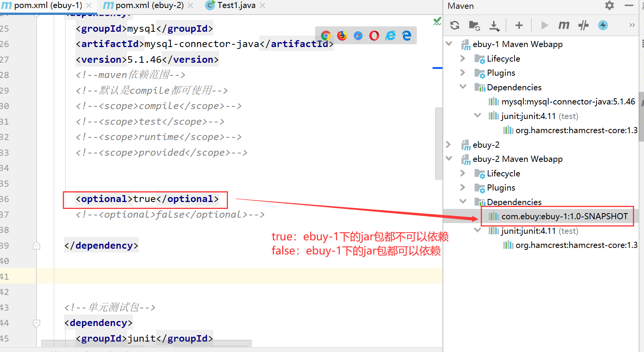Image resolution: width=644 pixels, height=352 pixels.
Task: Click Execute Maven Goal m icon
Action: pyautogui.click(x=564, y=25)
